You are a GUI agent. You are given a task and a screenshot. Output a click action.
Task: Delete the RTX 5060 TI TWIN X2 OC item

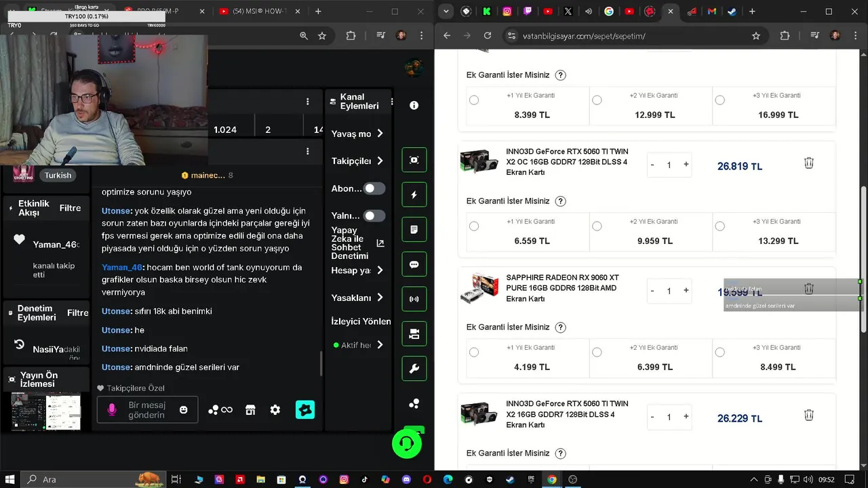click(x=809, y=163)
